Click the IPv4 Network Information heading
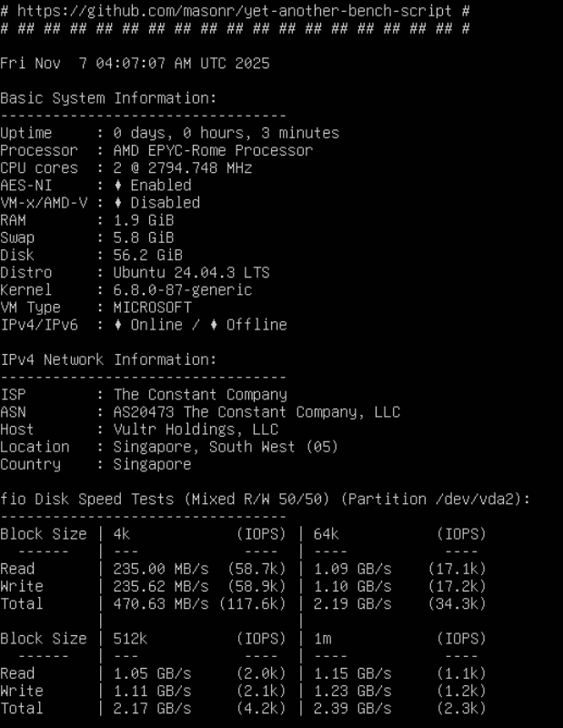The image size is (563, 728). 109,360
